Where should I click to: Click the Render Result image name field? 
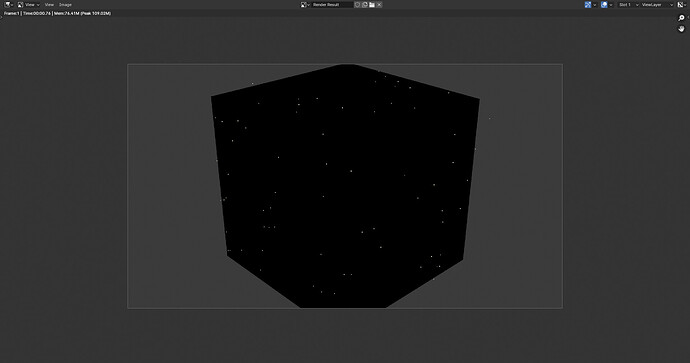pyautogui.click(x=332, y=4)
